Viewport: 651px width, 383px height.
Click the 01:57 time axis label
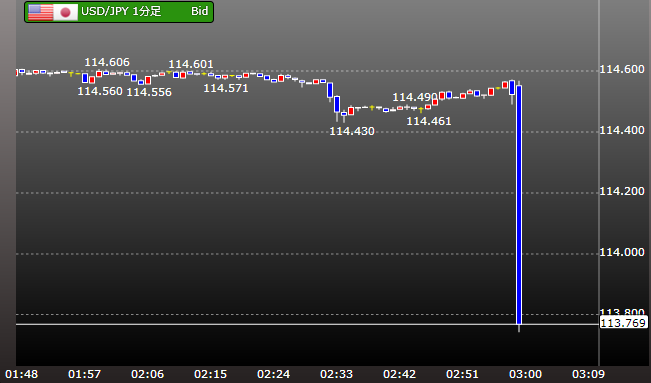84,374
